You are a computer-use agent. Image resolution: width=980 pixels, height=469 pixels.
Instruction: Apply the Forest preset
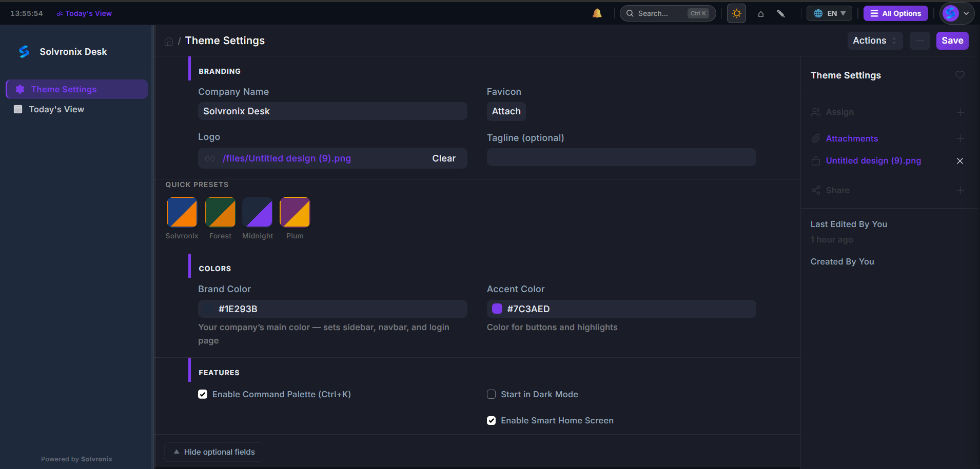[x=220, y=212]
